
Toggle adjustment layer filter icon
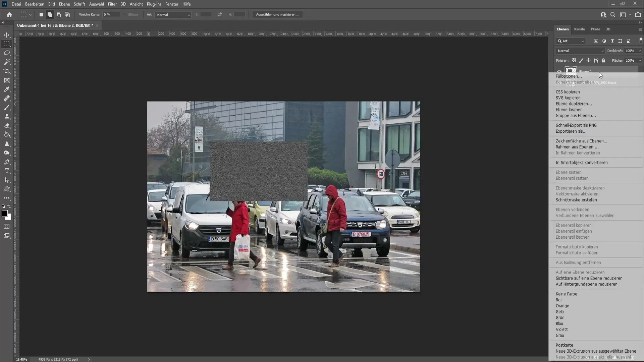[604, 41]
